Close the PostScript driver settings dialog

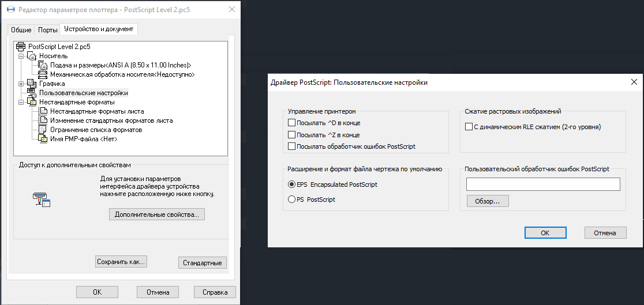point(633,82)
